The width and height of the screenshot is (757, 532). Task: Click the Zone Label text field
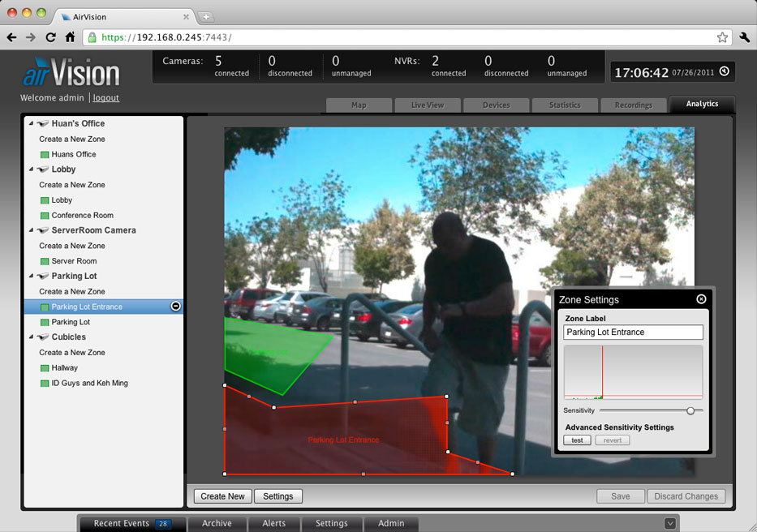[x=633, y=332]
